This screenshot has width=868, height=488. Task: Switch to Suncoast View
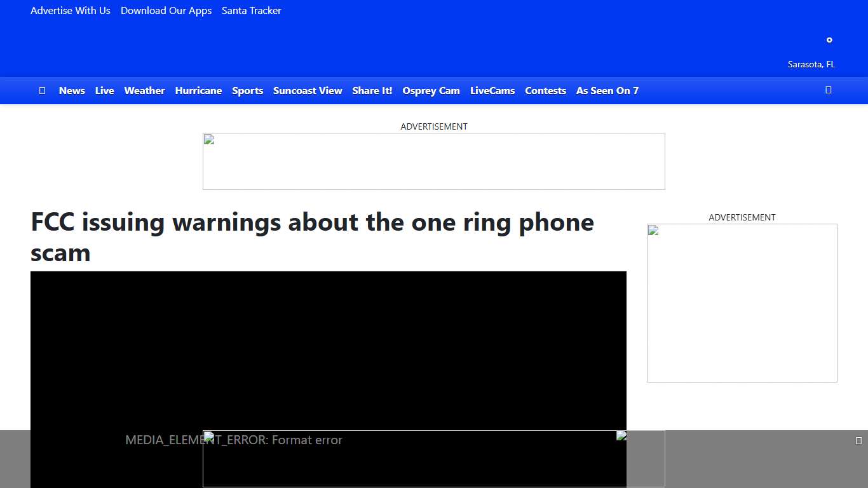tap(308, 90)
